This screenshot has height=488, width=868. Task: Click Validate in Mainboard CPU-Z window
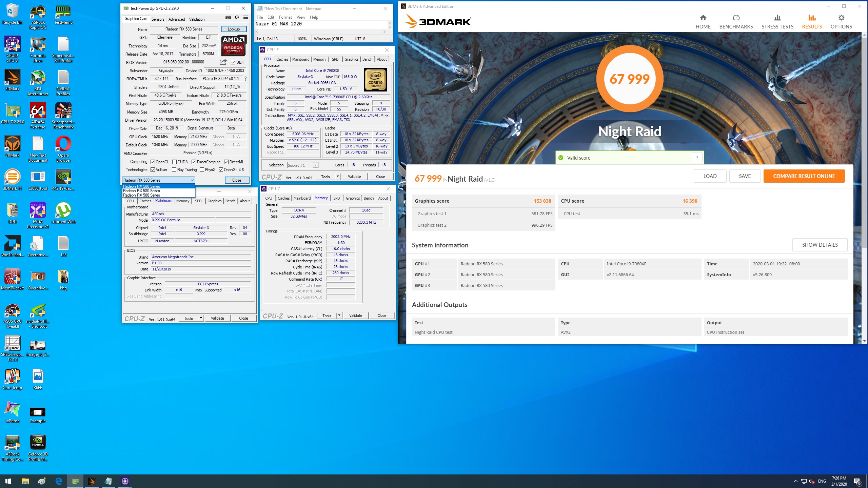[217, 318]
